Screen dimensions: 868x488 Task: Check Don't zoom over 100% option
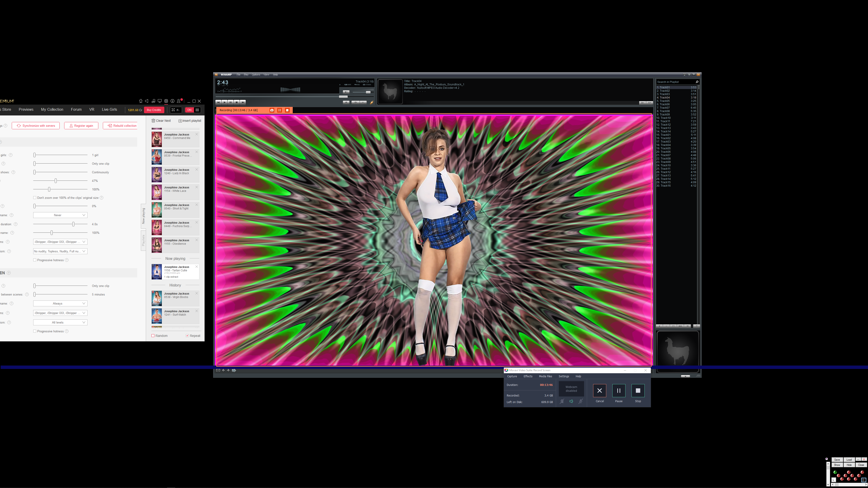coord(35,198)
